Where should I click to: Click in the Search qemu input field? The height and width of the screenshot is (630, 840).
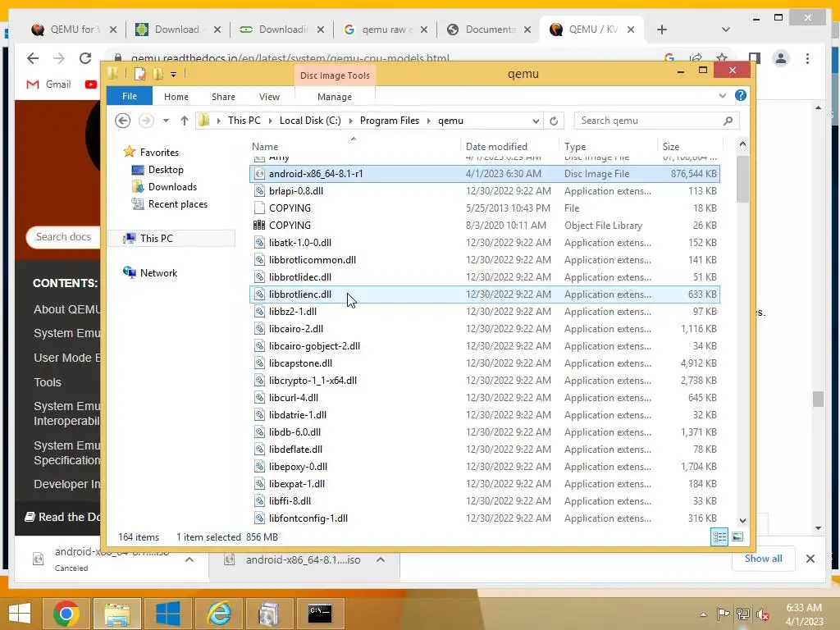pos(648,121)
